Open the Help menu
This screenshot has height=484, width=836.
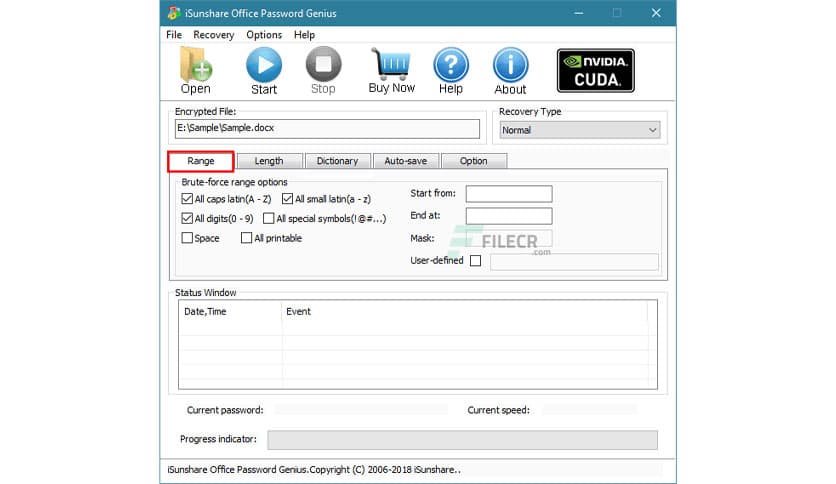click(x=304, y=35)
